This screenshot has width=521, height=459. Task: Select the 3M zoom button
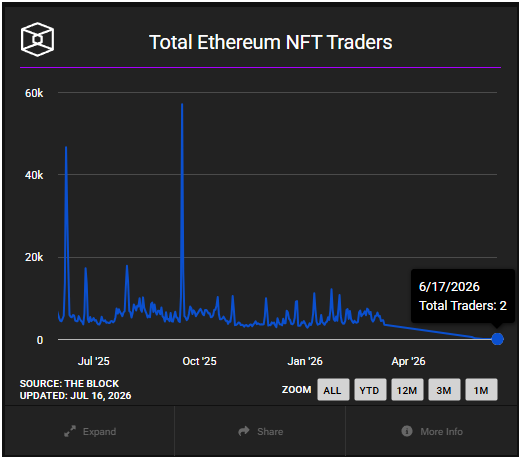click(x=444, y=390)
